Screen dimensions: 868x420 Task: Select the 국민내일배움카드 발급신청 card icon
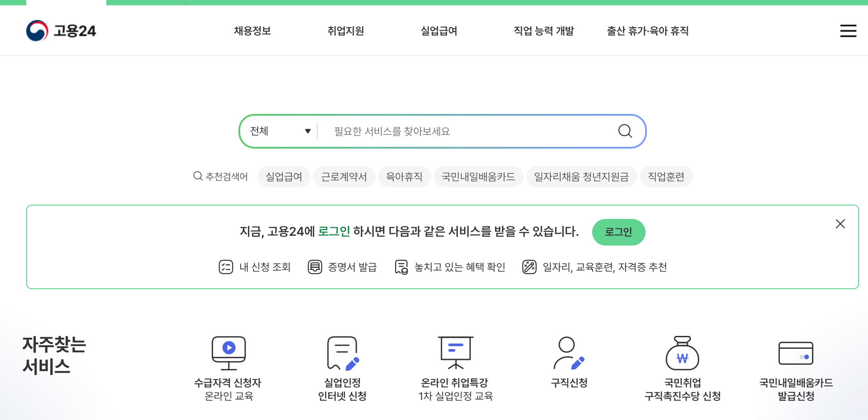[x=796, y=354]
